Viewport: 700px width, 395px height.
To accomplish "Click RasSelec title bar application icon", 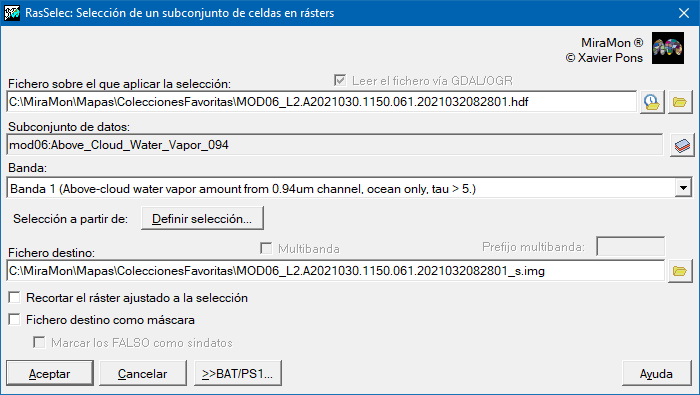I will pos(12,13).
